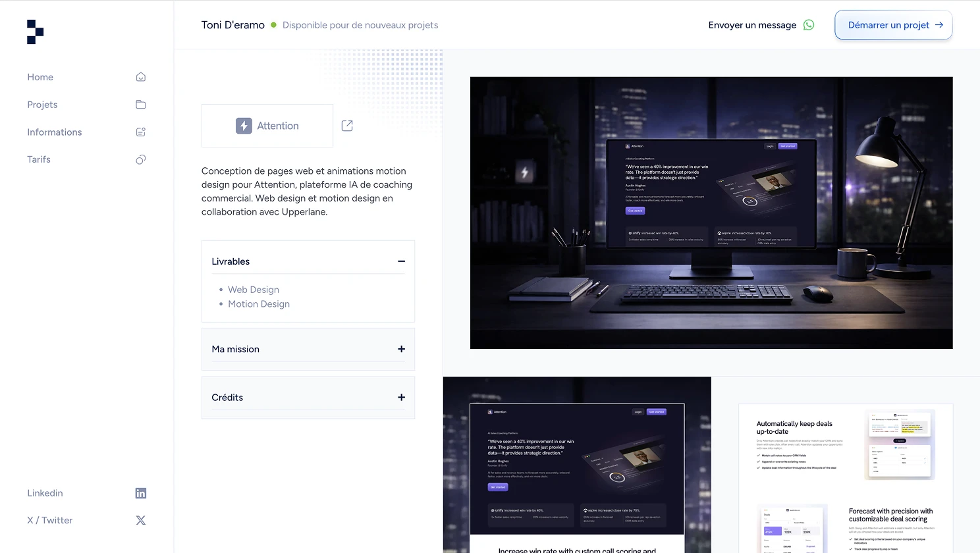Click the LinkedIn icon in the sidebar
The width and height of the screenshot is (980, 553).
[140, 492]
